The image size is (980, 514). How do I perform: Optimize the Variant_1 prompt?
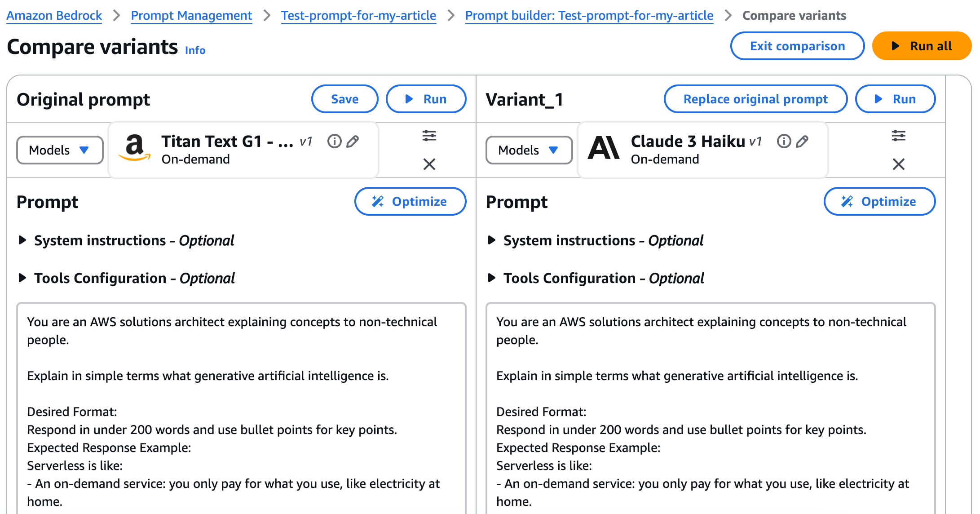(879, 201)
